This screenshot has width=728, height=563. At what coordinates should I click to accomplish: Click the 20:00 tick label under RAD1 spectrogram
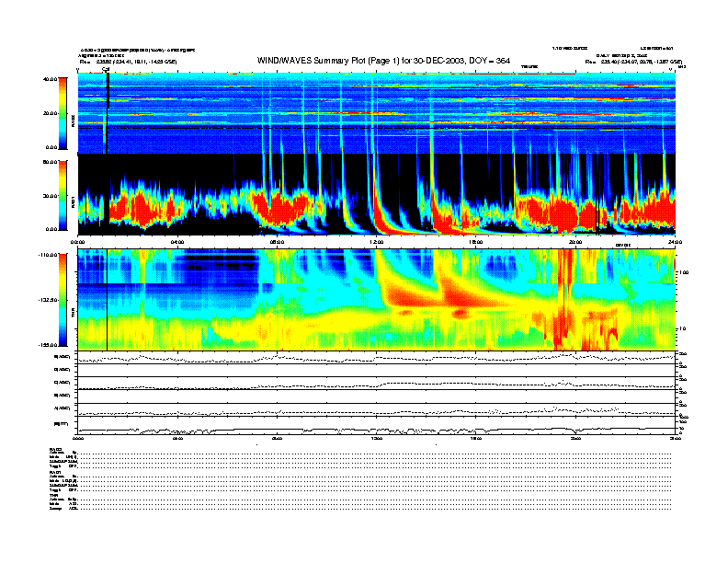tap(575, 242)
